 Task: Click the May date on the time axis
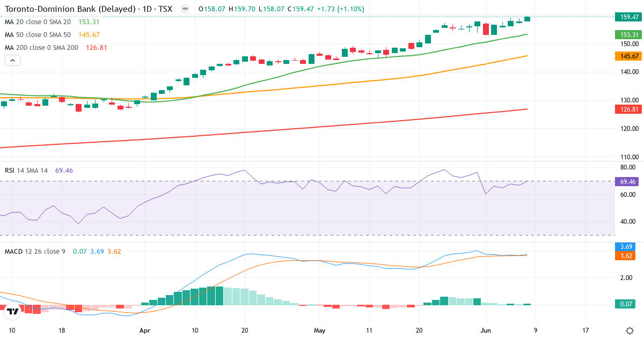(320, 330)
